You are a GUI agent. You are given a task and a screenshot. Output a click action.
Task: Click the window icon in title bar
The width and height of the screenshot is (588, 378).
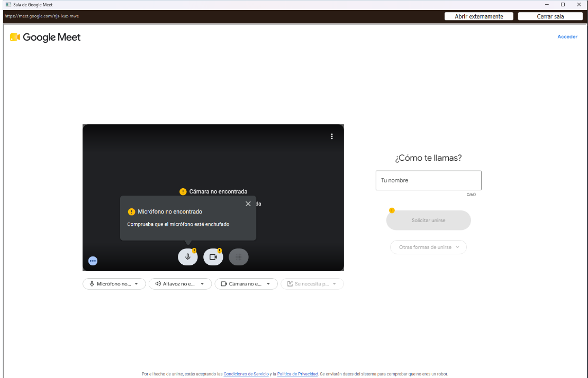(x=8, y=5)
